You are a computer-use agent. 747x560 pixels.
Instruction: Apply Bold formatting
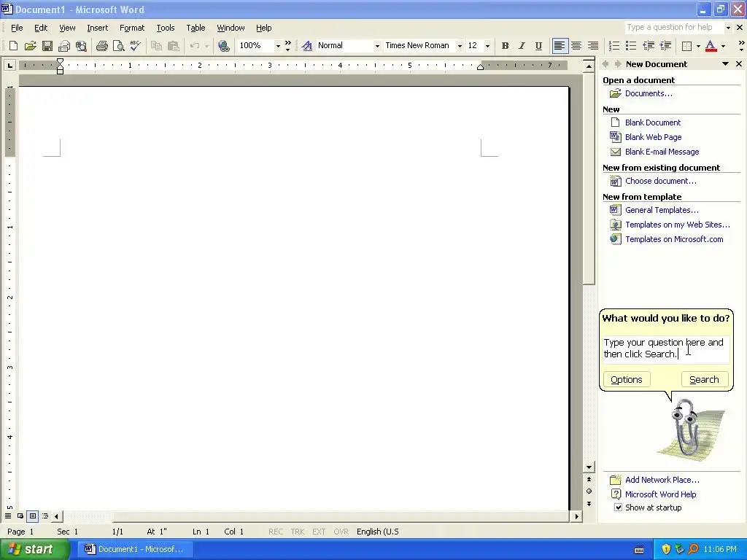[x=505, y=46]
